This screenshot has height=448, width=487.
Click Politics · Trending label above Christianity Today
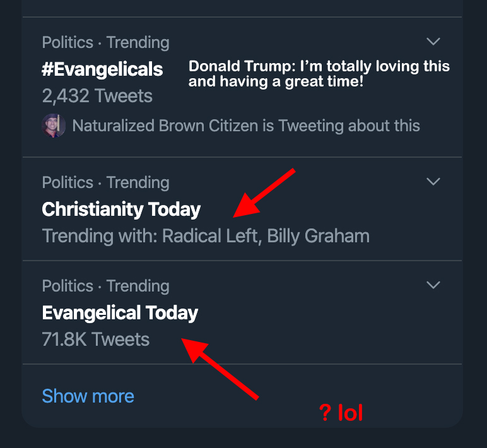[x=105, y=183]
